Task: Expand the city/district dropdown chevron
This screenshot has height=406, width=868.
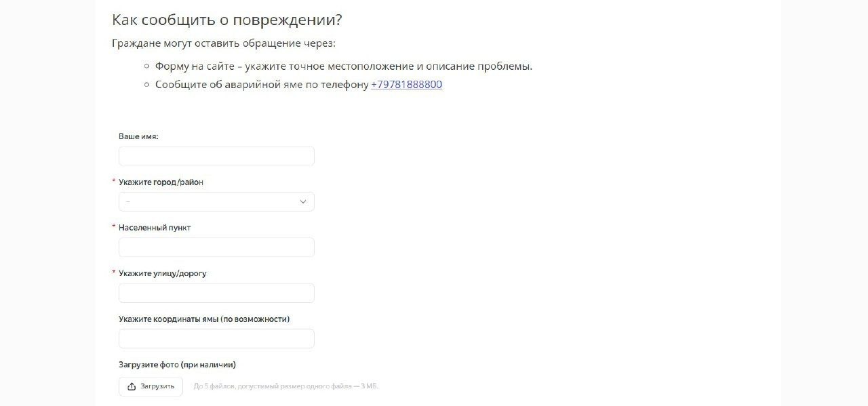Action: tap(303, 202)
